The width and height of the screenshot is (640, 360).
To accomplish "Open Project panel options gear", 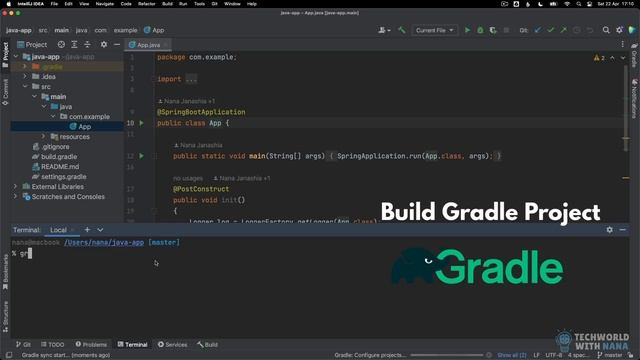I will click(x=104, y=44).
